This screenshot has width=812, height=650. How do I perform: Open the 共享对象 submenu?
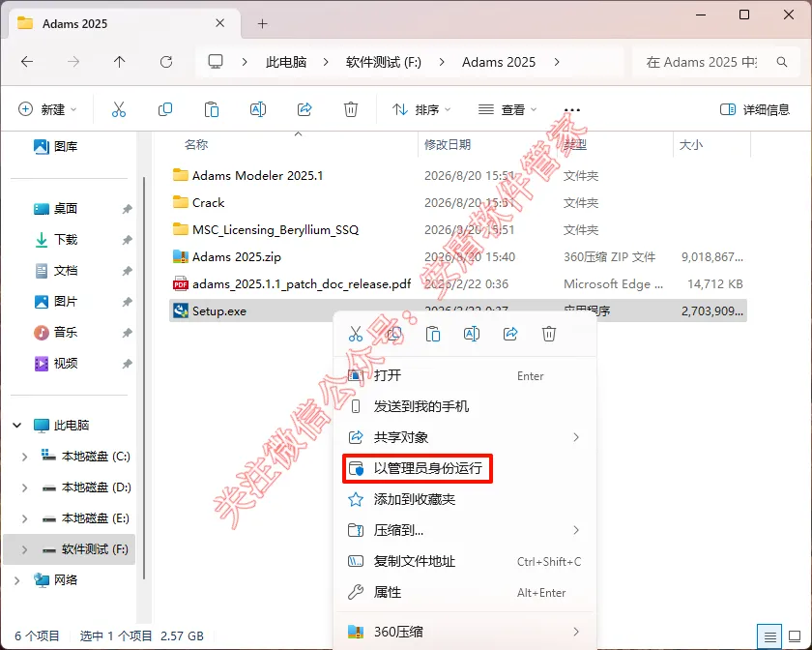(464, 437)
